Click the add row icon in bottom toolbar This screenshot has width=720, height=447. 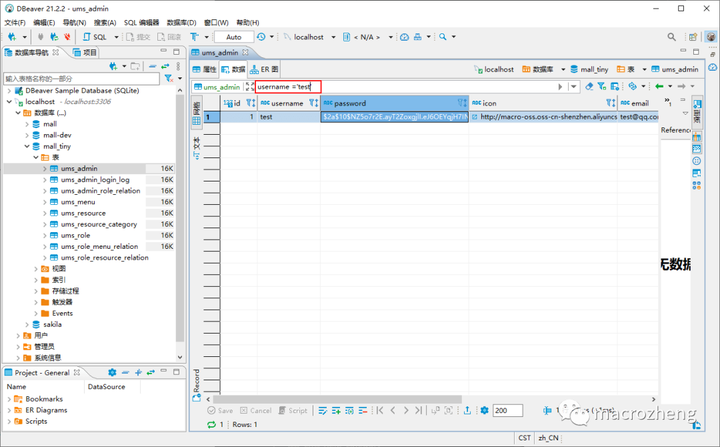[336, 410]
